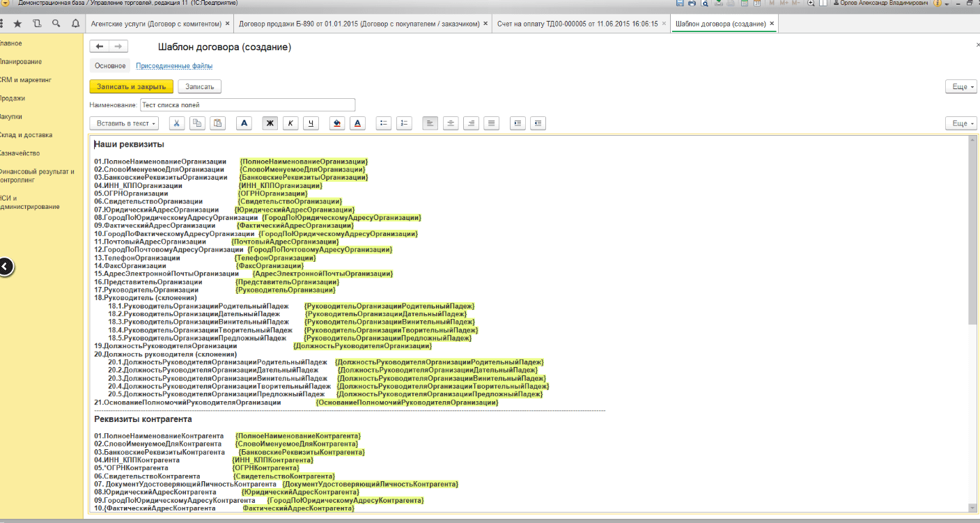Insert a numbered list
Image resolution: width=980 pixels, height=523 pixels.
point(404,123)
